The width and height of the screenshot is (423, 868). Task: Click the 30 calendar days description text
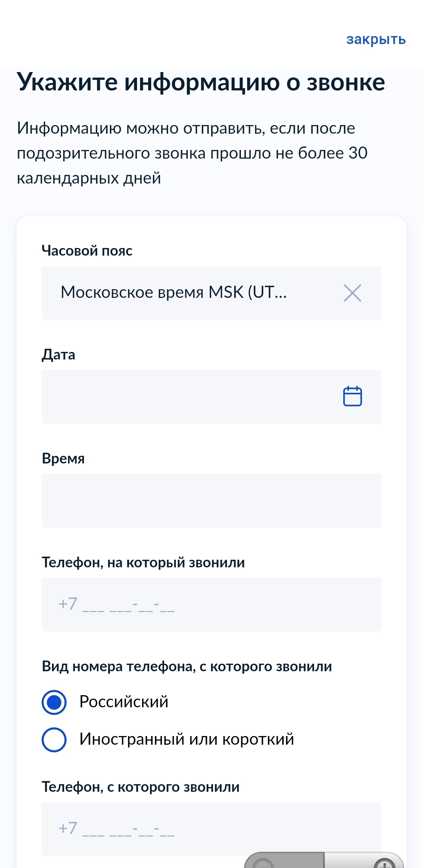(x=192, y=153)
